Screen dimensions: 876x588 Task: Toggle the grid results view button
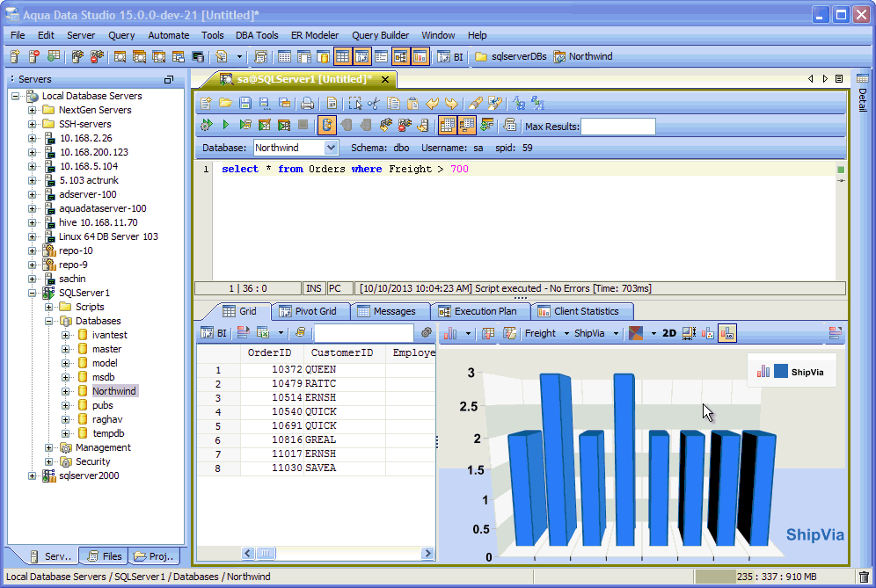pos(447,125)
